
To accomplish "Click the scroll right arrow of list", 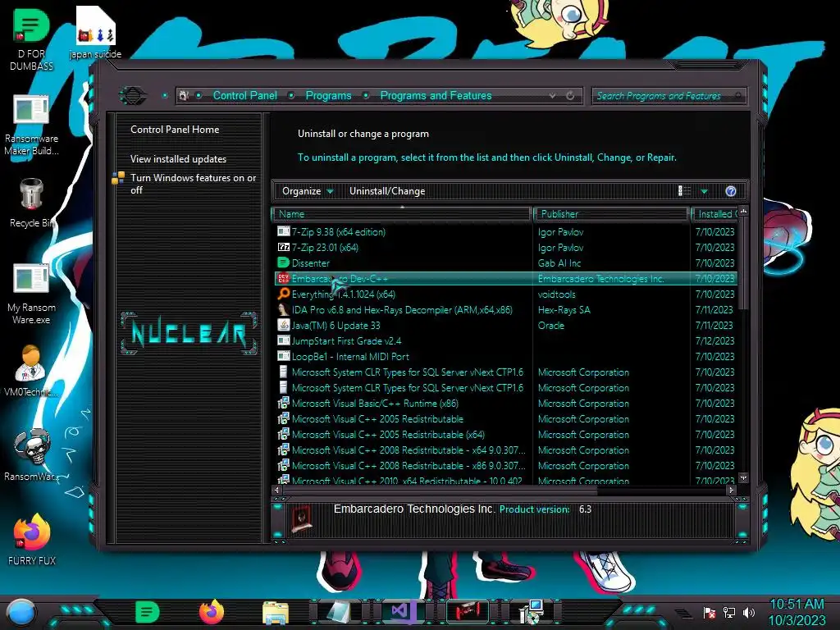I will click(731, 490).
